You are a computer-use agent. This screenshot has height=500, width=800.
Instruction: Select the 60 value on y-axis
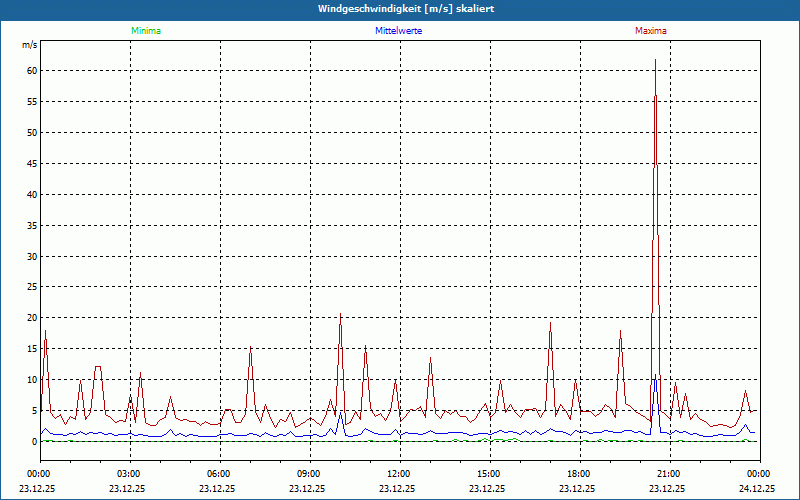point(31,71)
